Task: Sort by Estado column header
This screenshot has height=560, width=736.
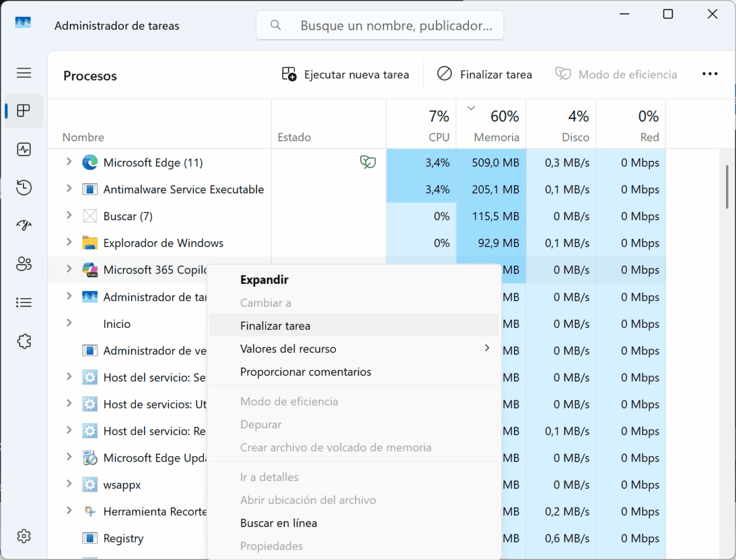Action: [x=329, y=124]
